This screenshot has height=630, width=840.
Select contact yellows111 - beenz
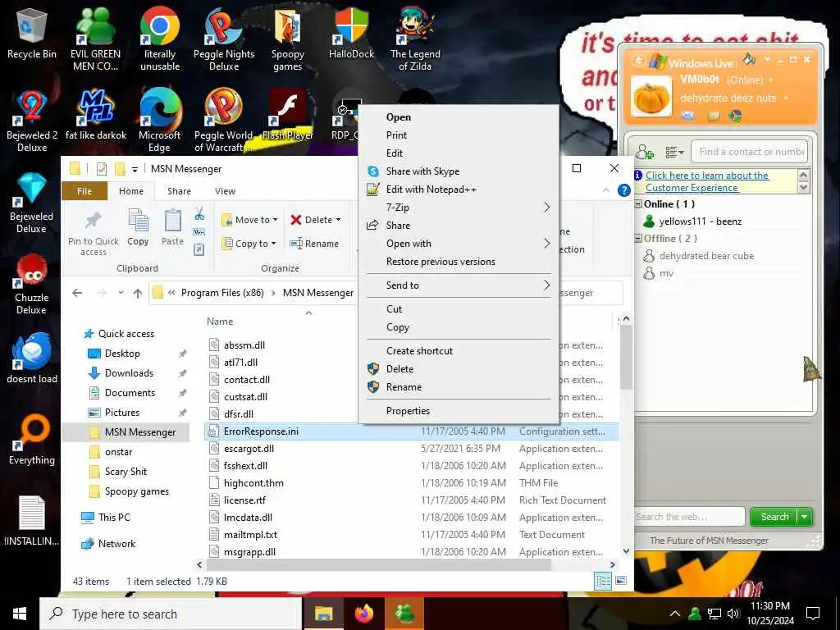[700, 221]
